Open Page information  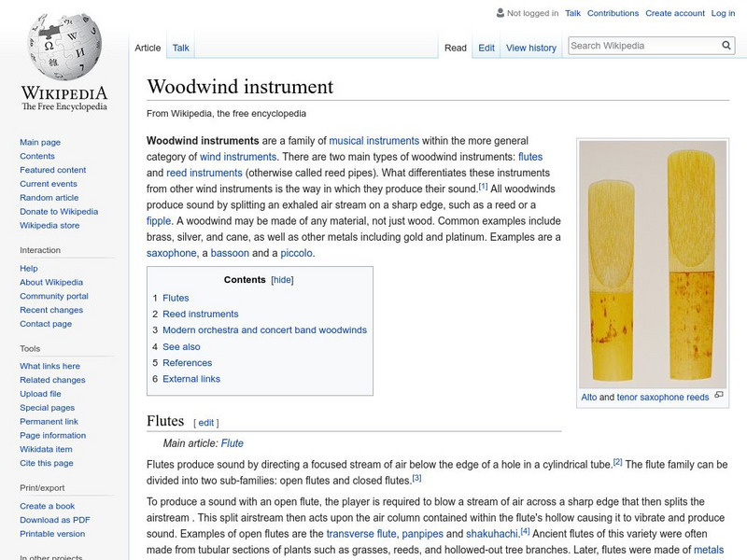(53, 435)
